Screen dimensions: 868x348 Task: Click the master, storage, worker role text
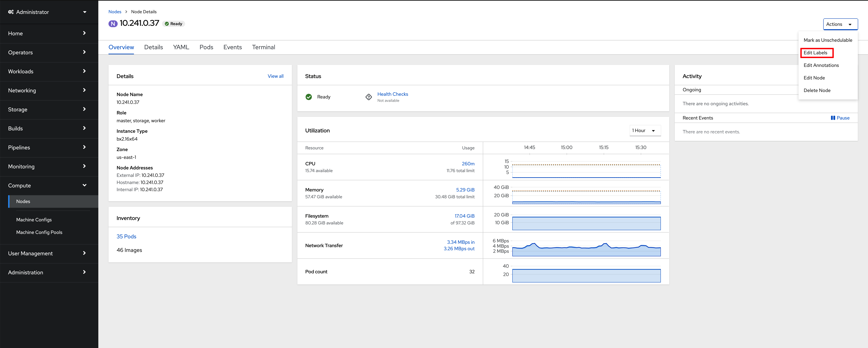point(141,121)
